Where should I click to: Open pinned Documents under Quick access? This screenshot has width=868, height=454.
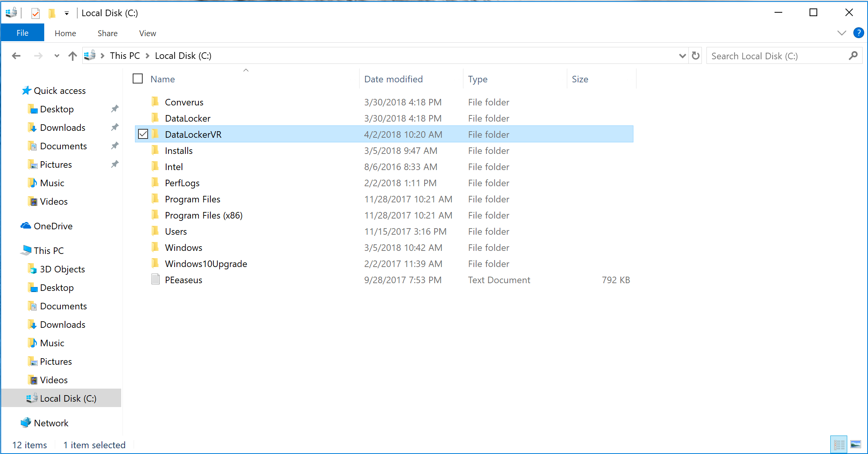(63, 146)
